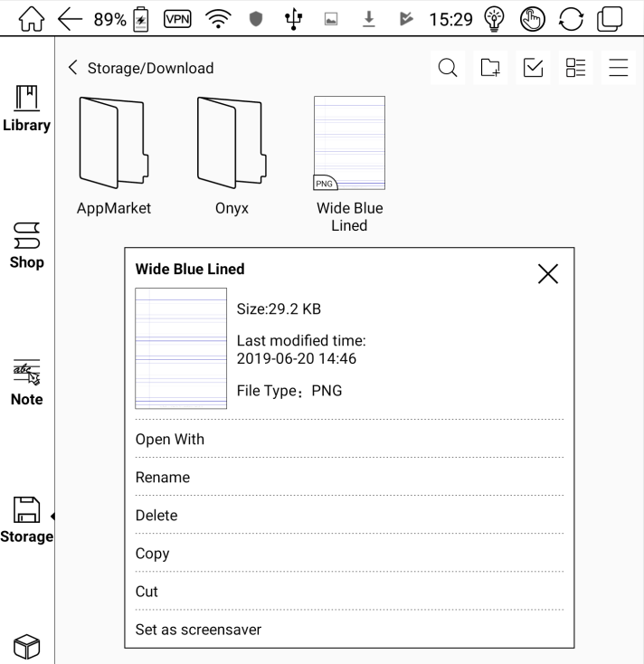Tap the image notification icon
This screenshot has height=664, width=644.
pos(331,19)
